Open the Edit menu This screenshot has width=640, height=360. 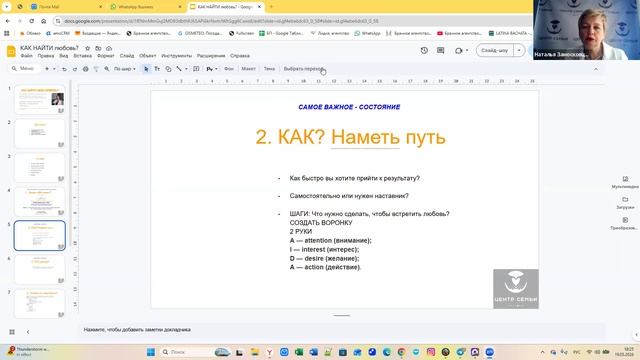(x=46, y=56)
